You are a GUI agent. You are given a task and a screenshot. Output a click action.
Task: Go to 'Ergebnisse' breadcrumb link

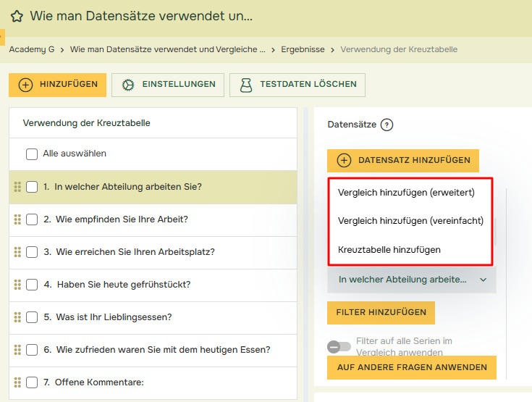303,50
